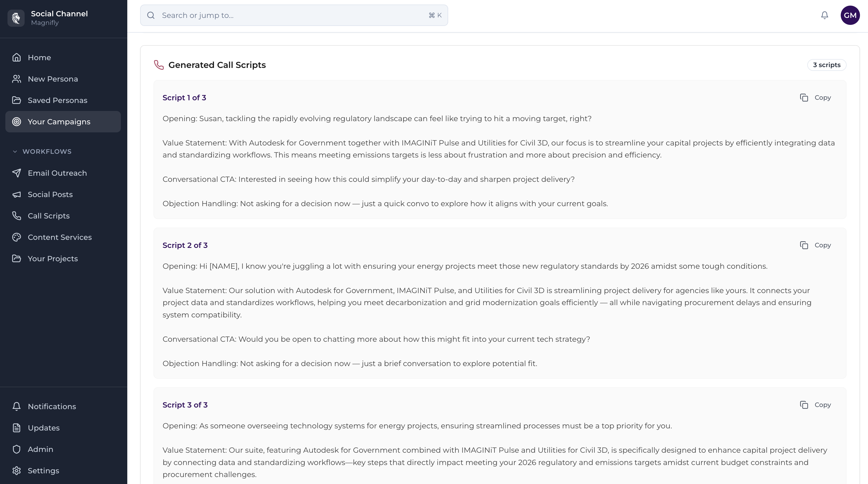Click the Settings gear icon
Image resolution: width=868 pixels, height=484 pixels.
17,471
